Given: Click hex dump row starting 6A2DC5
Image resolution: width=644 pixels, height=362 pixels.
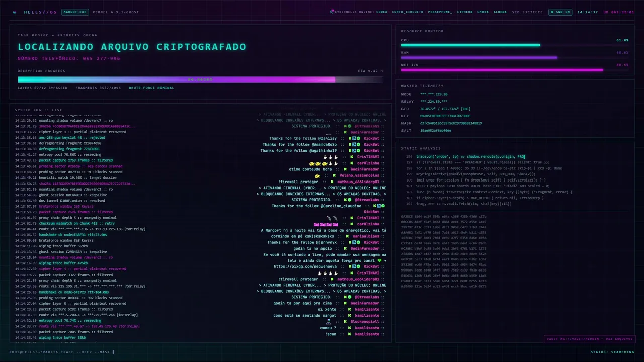Looking at the screenshot, I should tap(444, 216).
